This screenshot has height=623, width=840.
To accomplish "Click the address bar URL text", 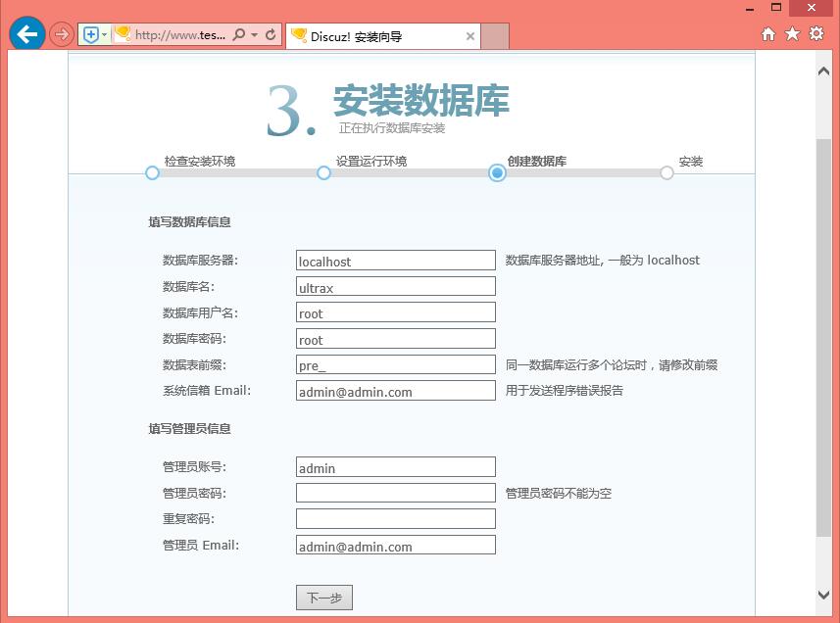I will tap(180, 35).
